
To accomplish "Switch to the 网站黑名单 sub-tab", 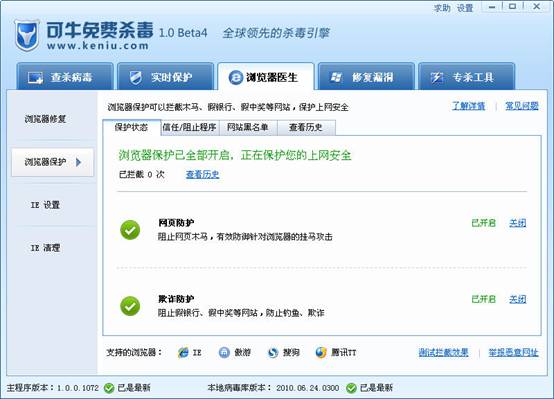I will [248, 128].
